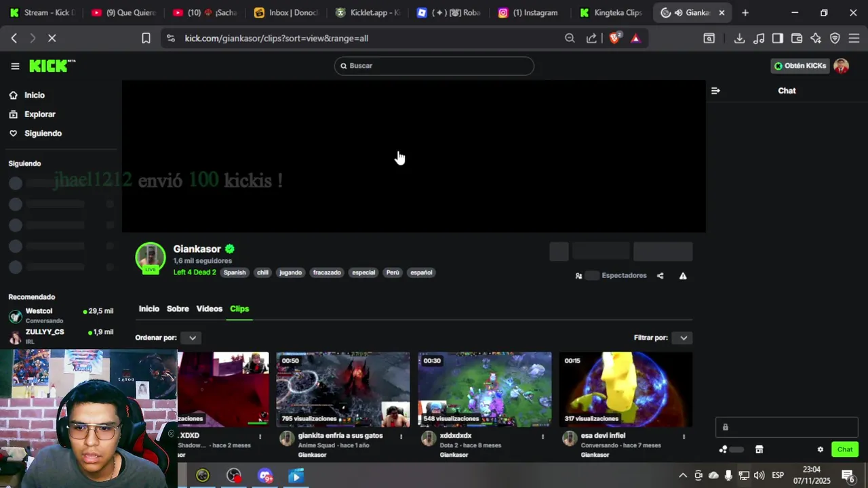Open the media playlist music-note icon

tap(759, 39)
